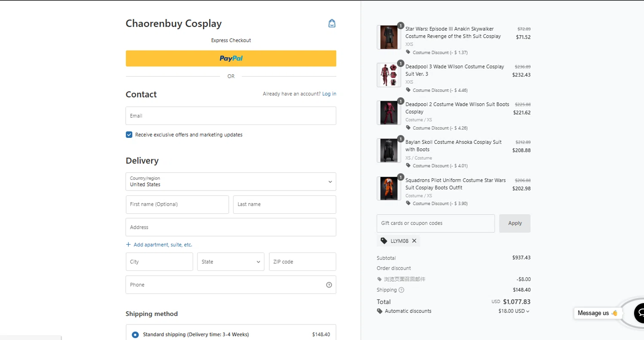Click the Automatic discounts tag icon
This screenshot has height=340, width=644.
click(380, 311)
